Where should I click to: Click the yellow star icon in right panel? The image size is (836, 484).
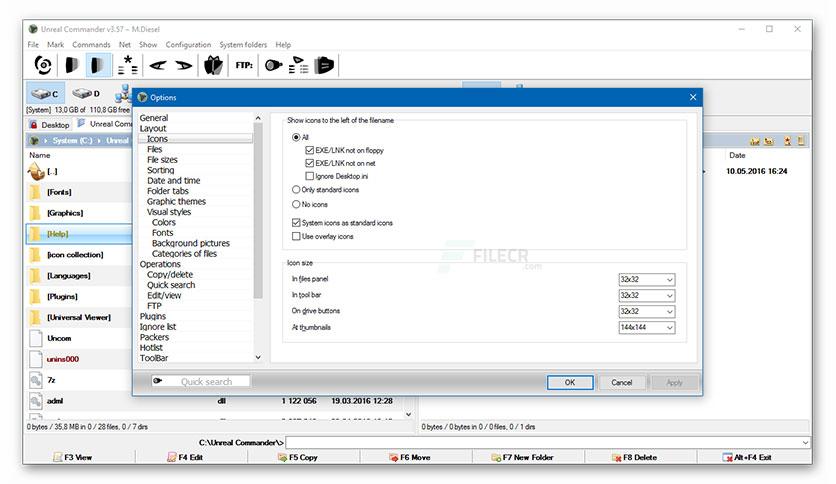pos(787,141)
